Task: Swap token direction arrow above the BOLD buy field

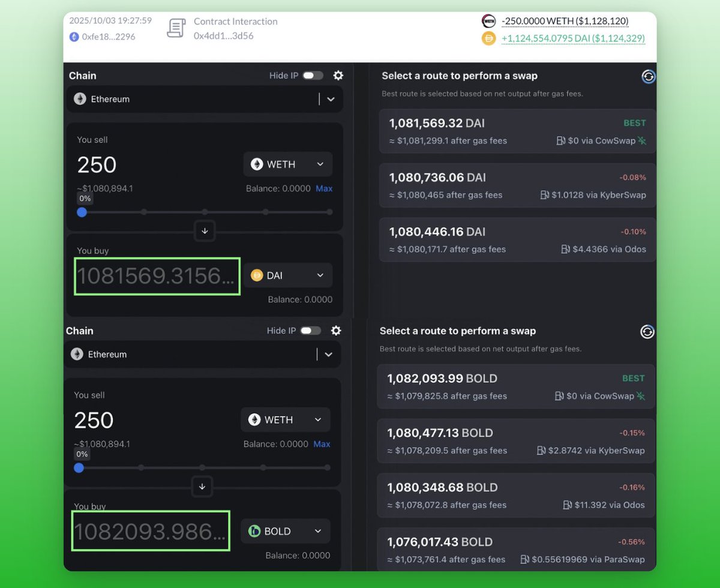Action: click(x=202, y=487)
